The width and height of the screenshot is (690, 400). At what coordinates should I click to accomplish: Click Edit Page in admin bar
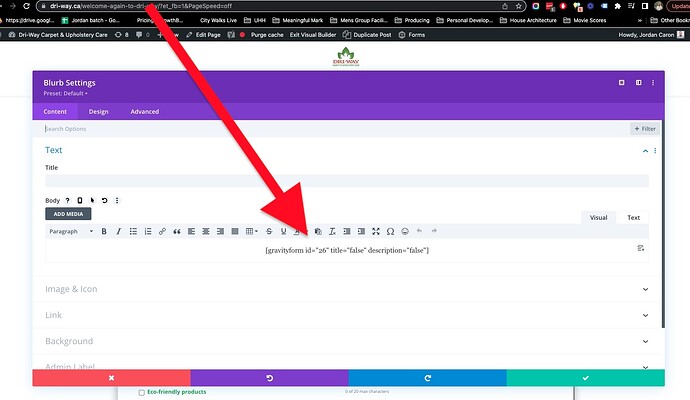203,35
